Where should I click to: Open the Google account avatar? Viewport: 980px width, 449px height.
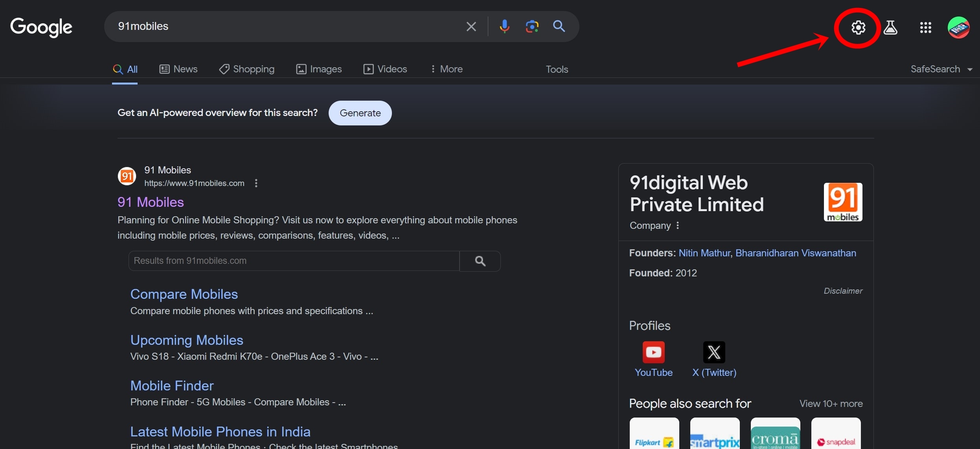pos(958,28)
